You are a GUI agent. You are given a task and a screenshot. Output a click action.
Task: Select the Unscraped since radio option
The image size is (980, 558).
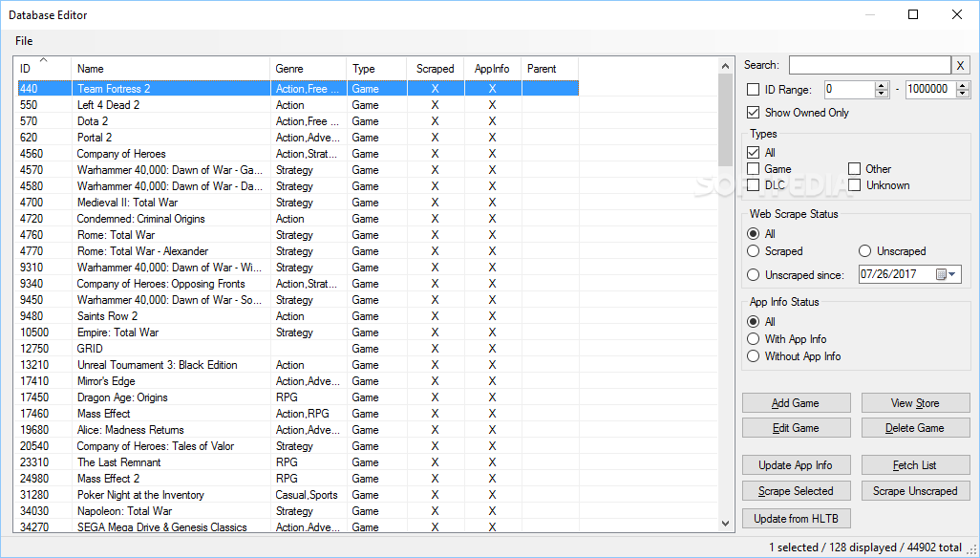753,275
